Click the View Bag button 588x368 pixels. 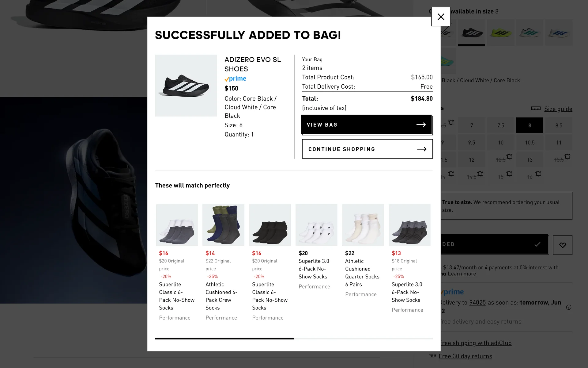[x=366, y=125]
